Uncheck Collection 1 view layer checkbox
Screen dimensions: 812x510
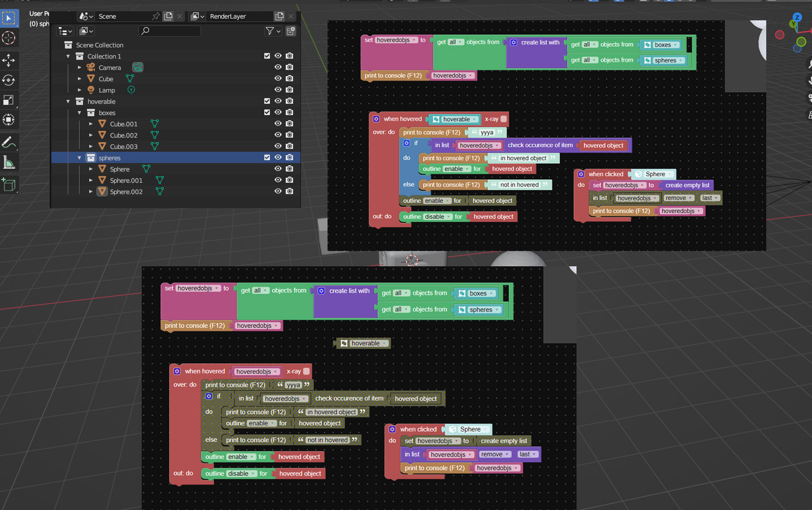click(267, 56)
